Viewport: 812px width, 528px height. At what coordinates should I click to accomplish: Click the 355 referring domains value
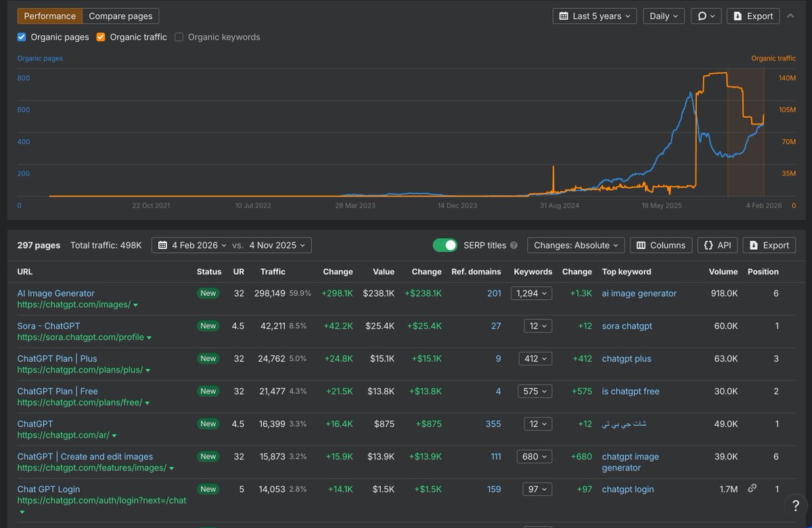click(x=493, y=424)
